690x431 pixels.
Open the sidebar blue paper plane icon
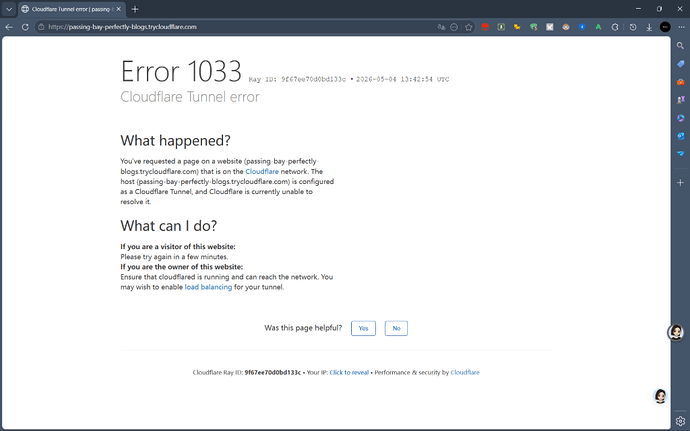[680, 154]
